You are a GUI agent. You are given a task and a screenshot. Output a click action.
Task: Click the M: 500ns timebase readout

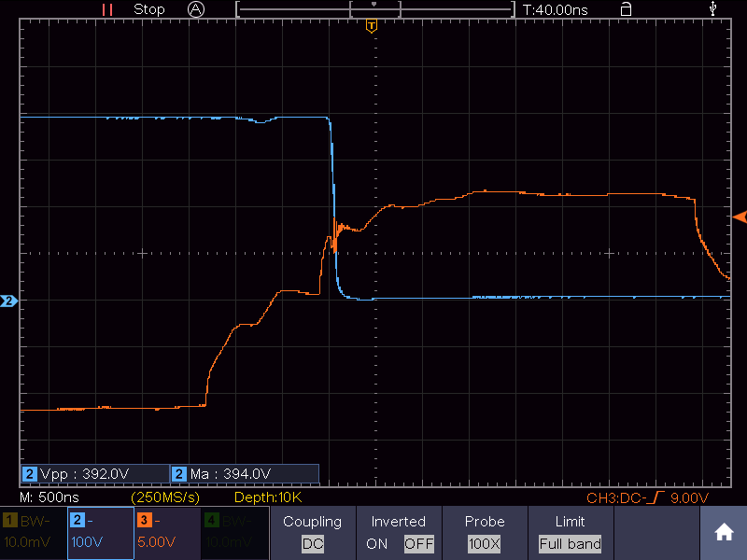point(49,497)
